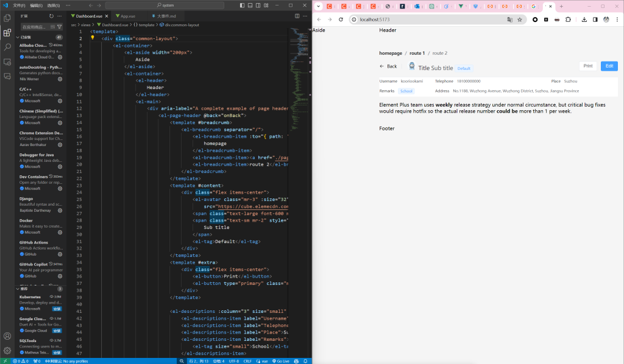The width and height of the screenshot is (624, 364).
Task: Click the lightbulb code action icon
Action: coord(93,38)
